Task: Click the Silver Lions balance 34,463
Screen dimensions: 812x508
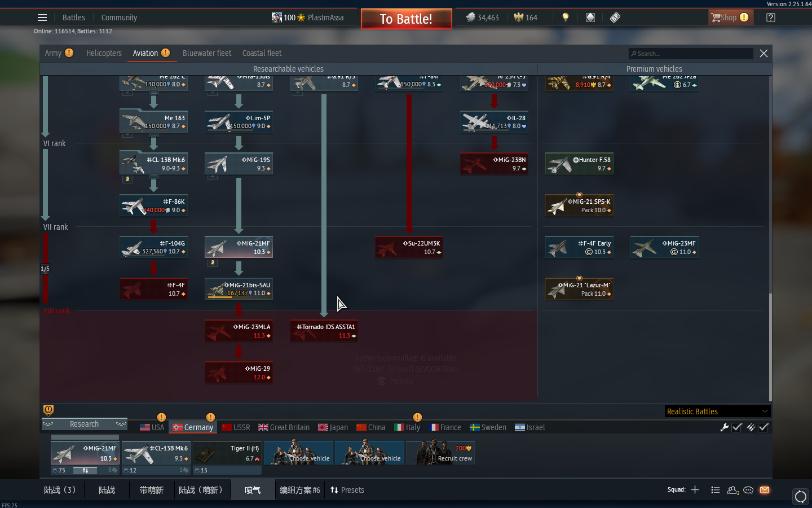Action: tap(483, 17)
